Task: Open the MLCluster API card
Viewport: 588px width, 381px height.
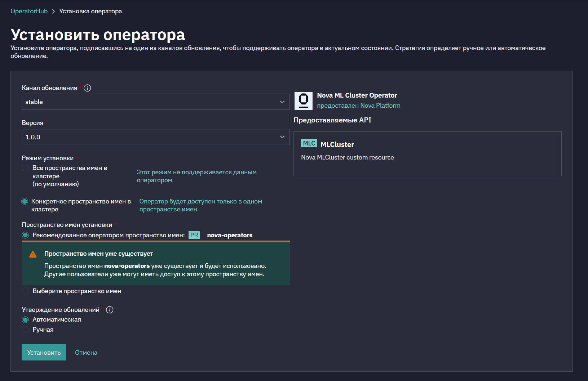Action: 428,154
